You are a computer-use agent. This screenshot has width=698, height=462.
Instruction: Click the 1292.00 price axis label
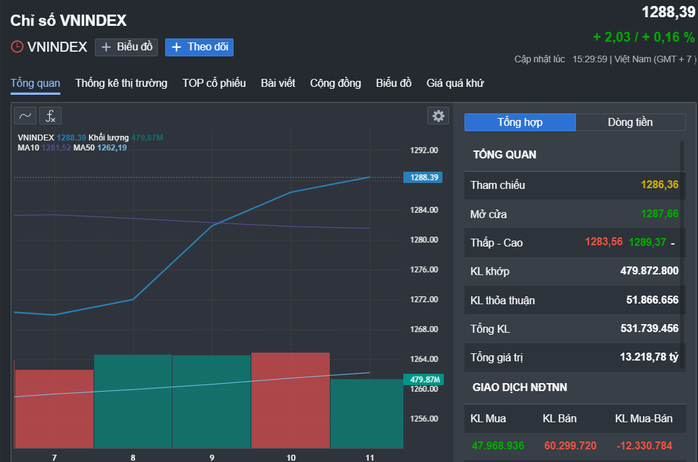pyautogui.click(x=424, y=150)
